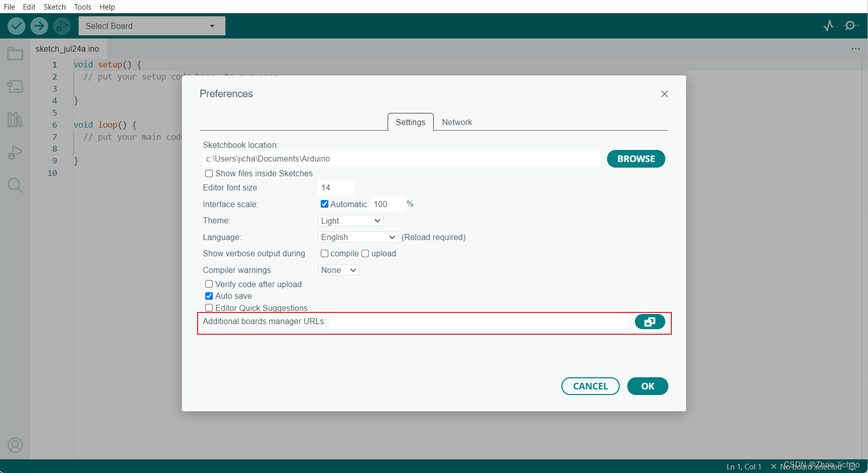This screenshot has width=868, height=473.
Task: Open the Theme dropdown showing Light
Action: [x=351, y=221]
